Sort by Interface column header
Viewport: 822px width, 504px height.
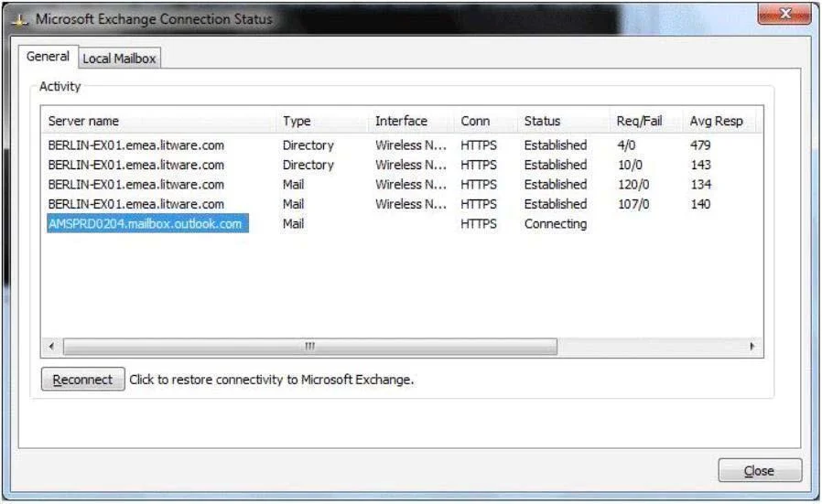click(411, 121)
